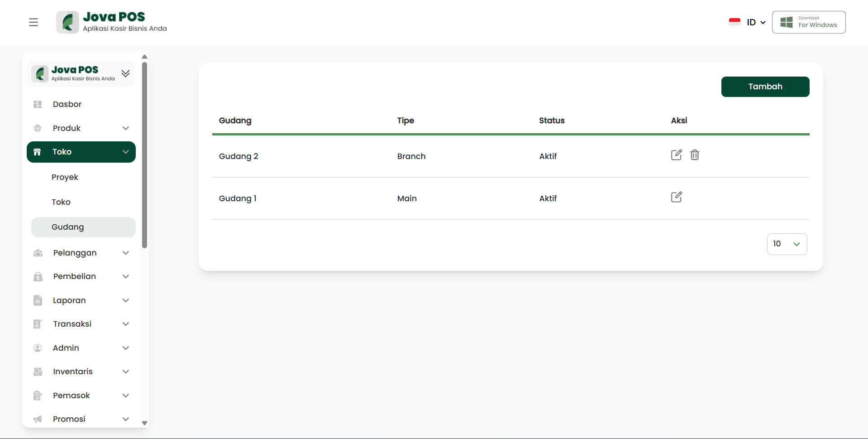Collapse the Toko menu section

[126, 152]
